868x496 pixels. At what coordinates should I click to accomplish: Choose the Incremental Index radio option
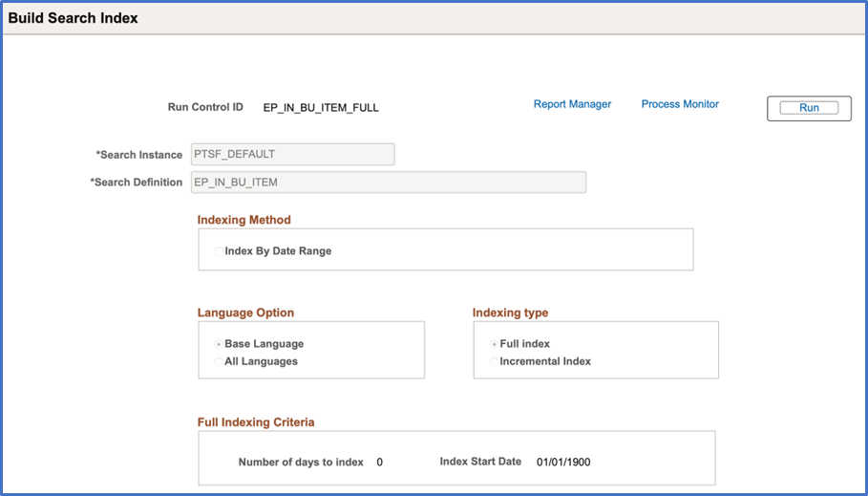[x=494, y=361]
